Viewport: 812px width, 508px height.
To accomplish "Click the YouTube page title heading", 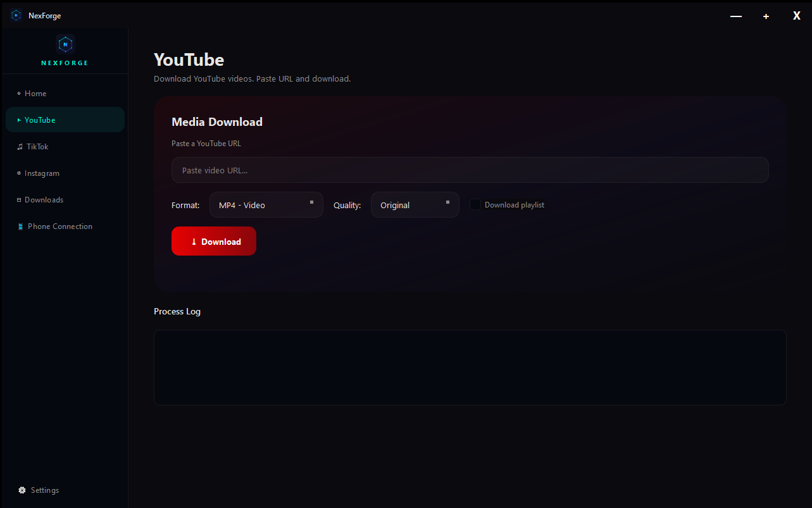I will click(189, 60).
